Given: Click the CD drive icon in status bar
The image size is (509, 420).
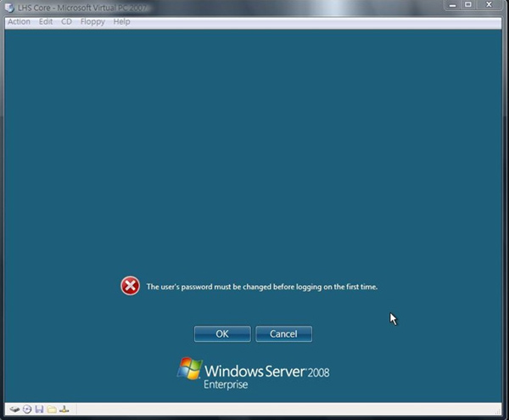Looking at the screenshot, I should pos(27,409).
